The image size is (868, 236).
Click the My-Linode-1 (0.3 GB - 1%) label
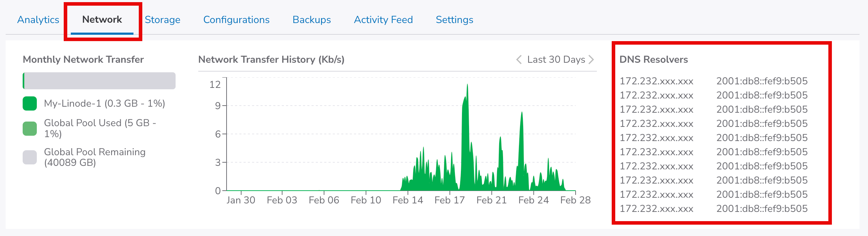(x=104, y=103)
